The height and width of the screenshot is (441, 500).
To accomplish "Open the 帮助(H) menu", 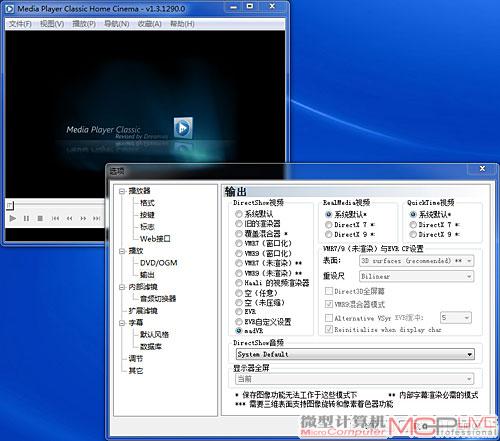I will [182, 24].
